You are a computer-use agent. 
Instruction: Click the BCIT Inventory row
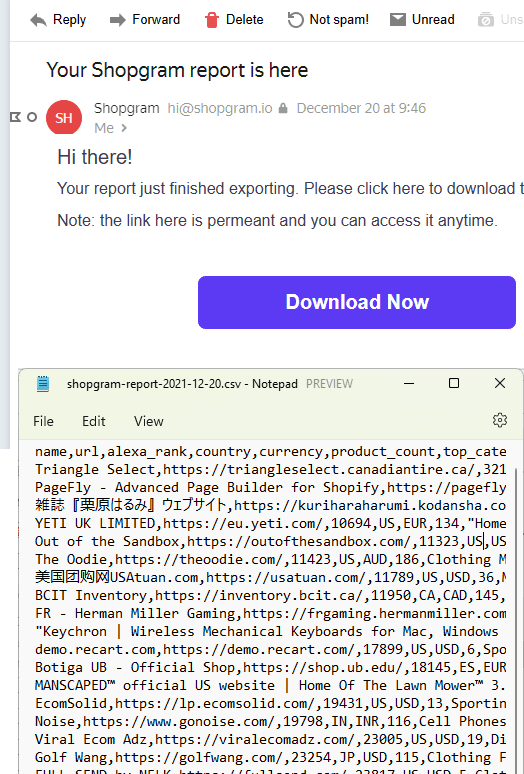(x=270, y=595)
